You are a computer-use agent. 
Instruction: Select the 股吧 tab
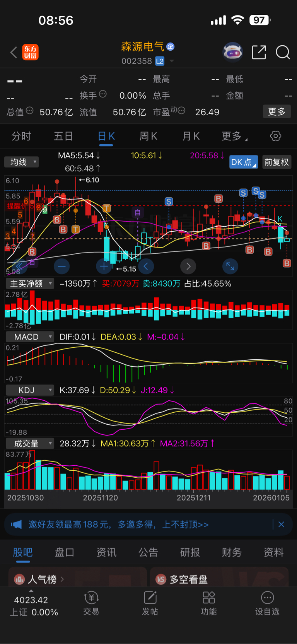click(x=23, y=552)
